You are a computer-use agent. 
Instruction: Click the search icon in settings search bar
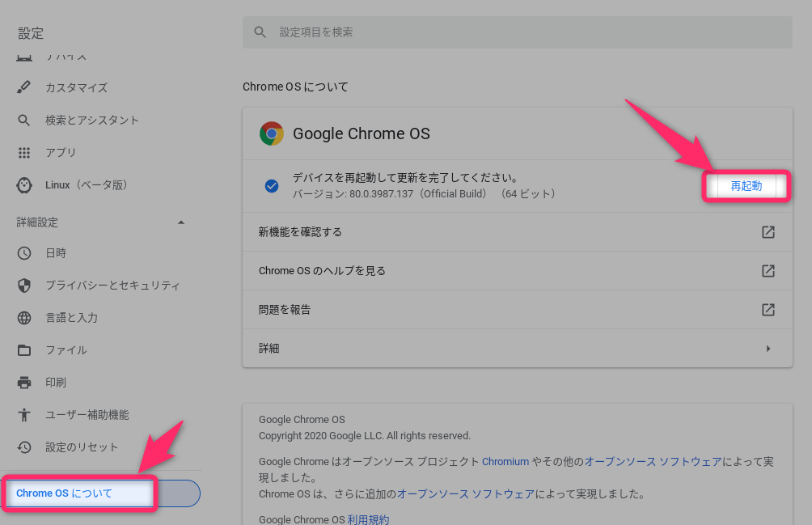(260, 32)
